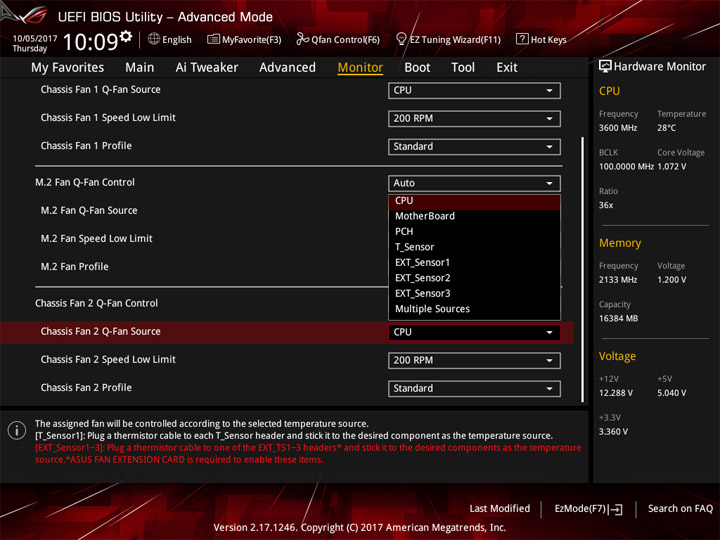Screen dimensions: 720x540
Task: Select CPU in the source list
Action: click(x=474, y=201)
